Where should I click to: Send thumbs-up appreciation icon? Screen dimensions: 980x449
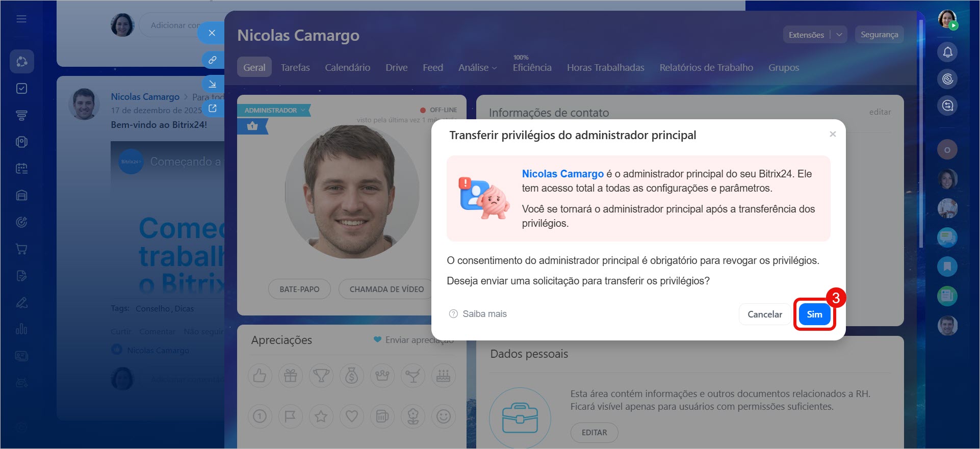260,376
